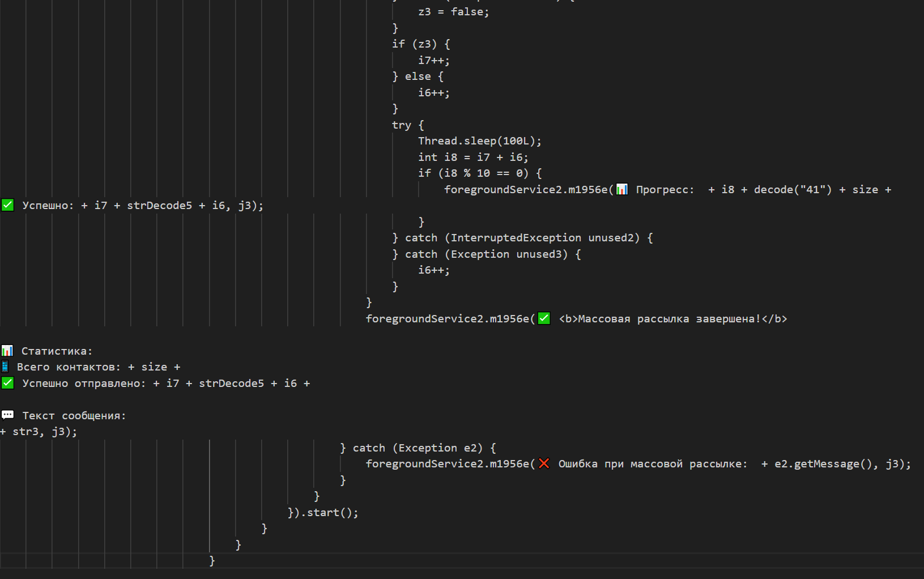Click the bar chart emoji before Прогресс
This screenshot has width=924, height=579.
tap(621, 189)
